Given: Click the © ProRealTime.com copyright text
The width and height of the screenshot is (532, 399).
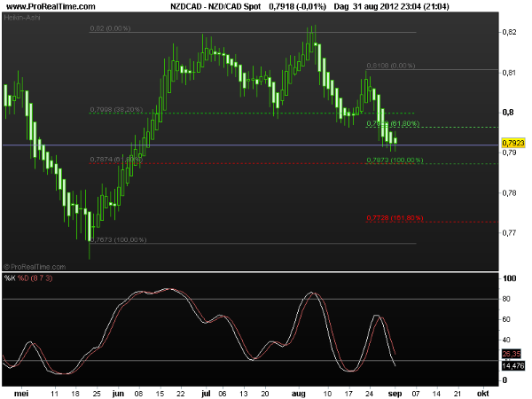Looking at the screenshot, I should click(35, 267).
